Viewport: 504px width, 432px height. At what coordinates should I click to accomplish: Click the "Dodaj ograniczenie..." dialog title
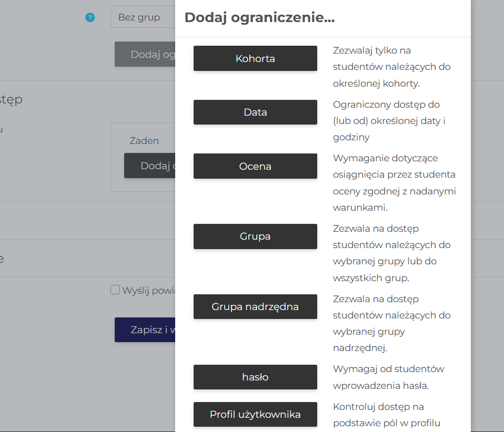259,18
